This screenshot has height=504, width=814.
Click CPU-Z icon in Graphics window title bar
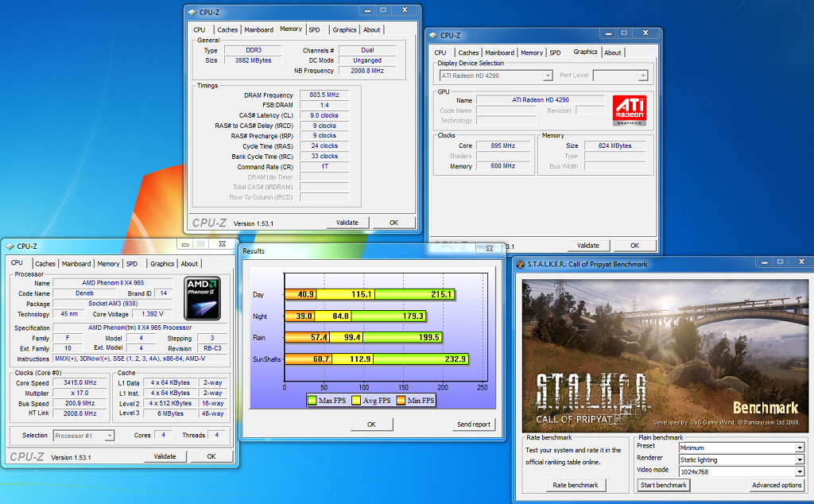pyautogui.click(x=432, y=36)
